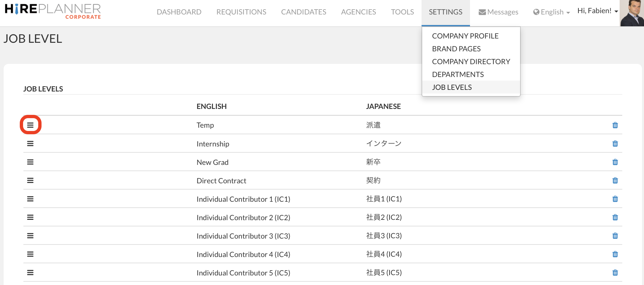Click the Japanese name '新卒'

coord(373,162)
